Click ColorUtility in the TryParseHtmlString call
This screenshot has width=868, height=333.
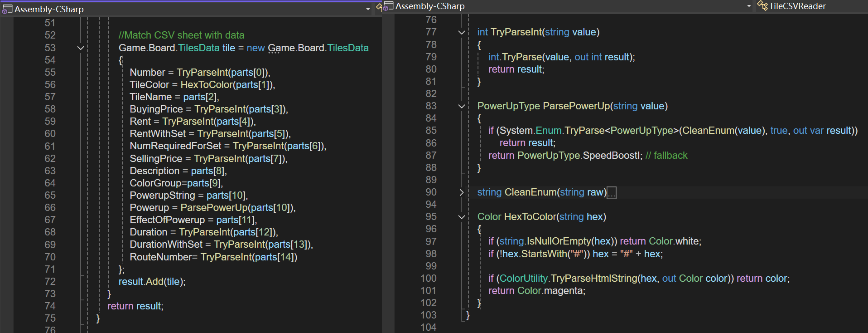(523, 279)
